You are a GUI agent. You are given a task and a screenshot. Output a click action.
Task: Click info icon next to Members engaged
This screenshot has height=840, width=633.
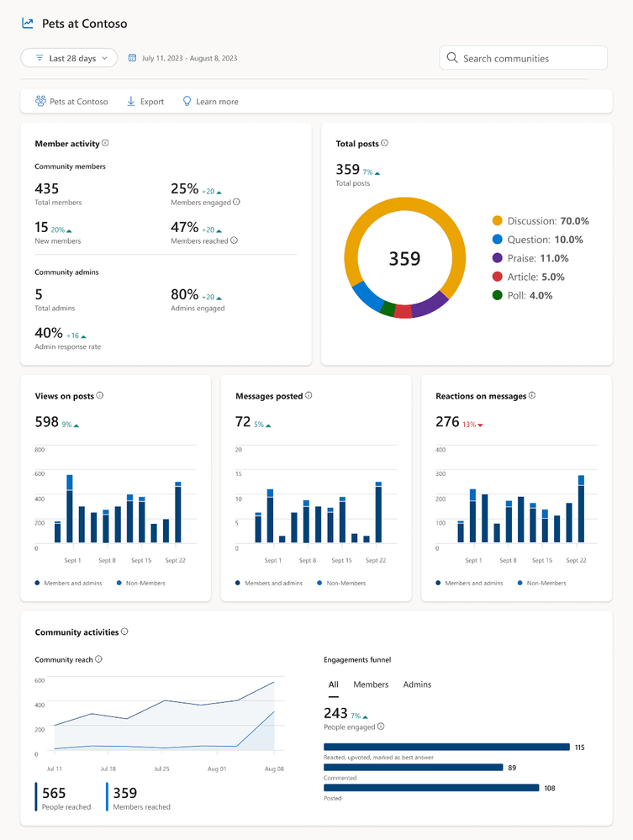237,202
